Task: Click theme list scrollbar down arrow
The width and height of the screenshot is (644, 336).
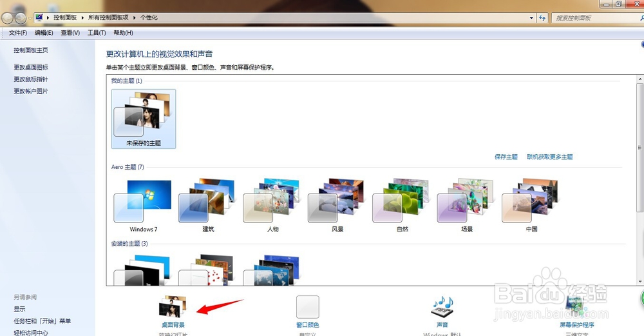Action: pyautogui.click(x=640, y=282)
